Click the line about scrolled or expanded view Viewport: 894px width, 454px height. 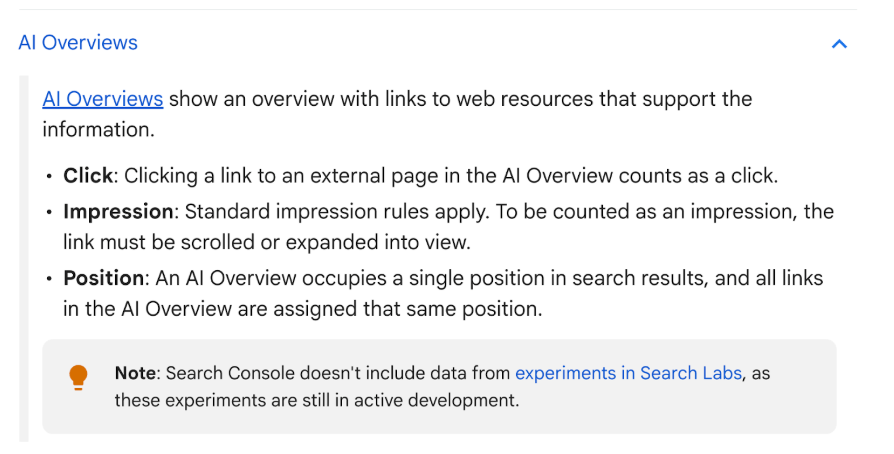[x=267, y=242]
